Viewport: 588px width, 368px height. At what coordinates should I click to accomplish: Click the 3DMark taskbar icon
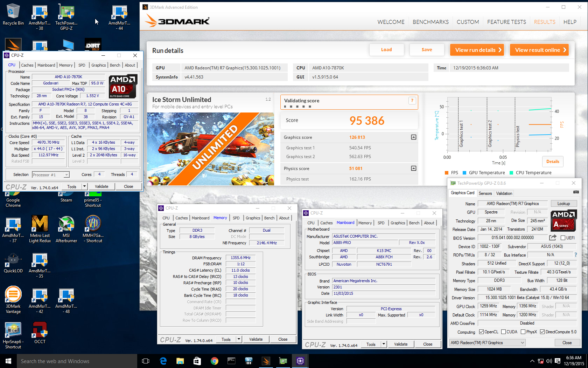(266, 361)
